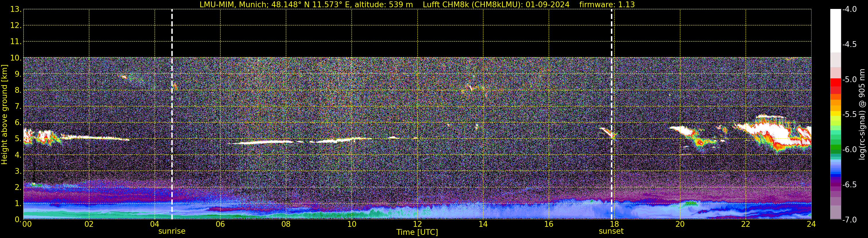
Task: Click the "altitude: 539 m" title text
Action: pyautogui.click(x=383, y=4)
